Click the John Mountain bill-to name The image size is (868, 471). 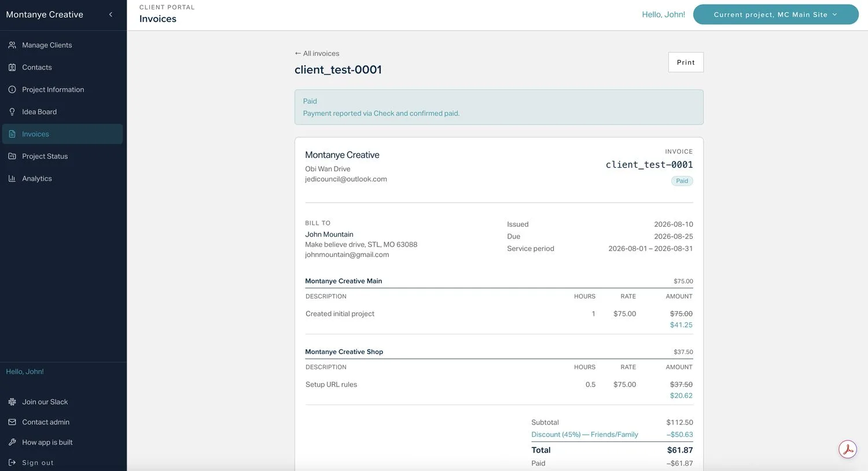click(329, 234)
